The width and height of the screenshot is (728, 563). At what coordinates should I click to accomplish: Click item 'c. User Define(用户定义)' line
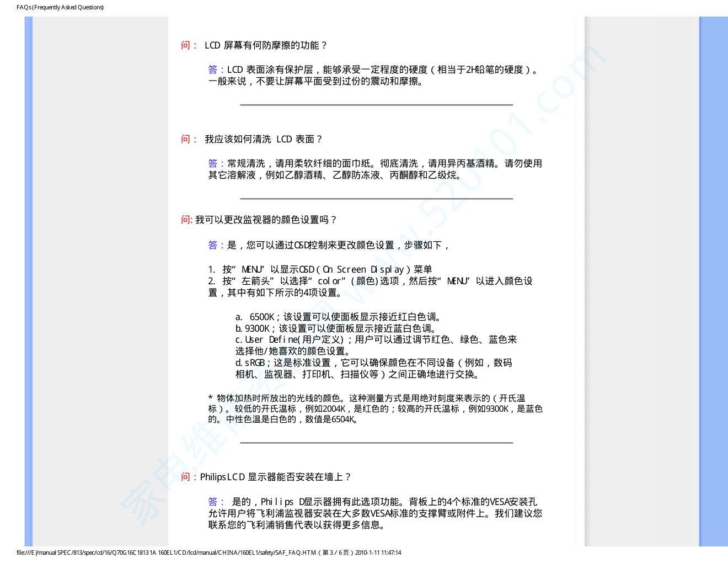(376, 339)
